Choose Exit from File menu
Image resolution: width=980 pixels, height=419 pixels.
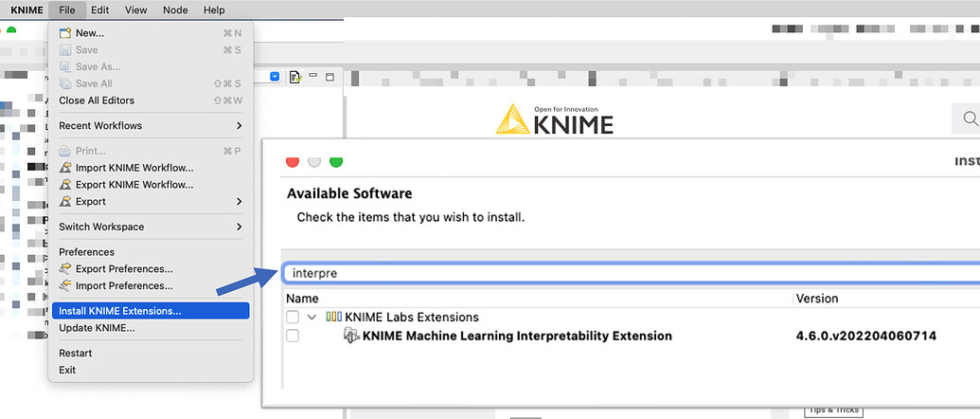[150, 371]
